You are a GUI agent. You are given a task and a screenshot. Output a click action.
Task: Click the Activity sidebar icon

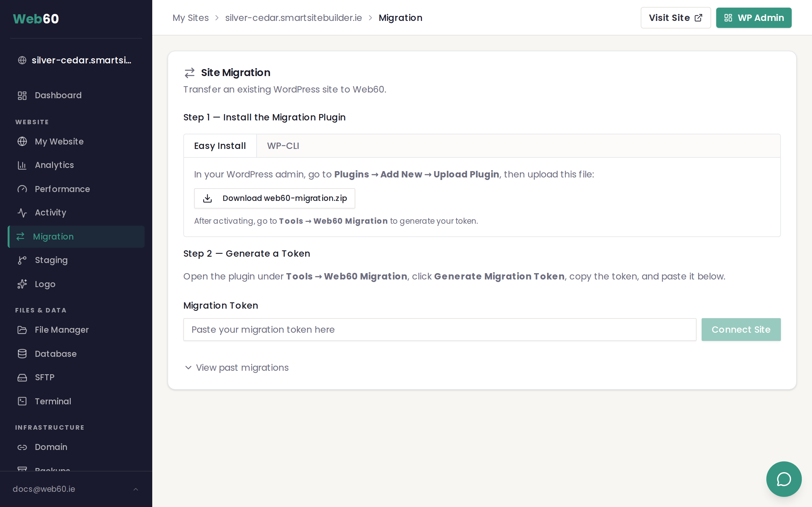point(22,213)
